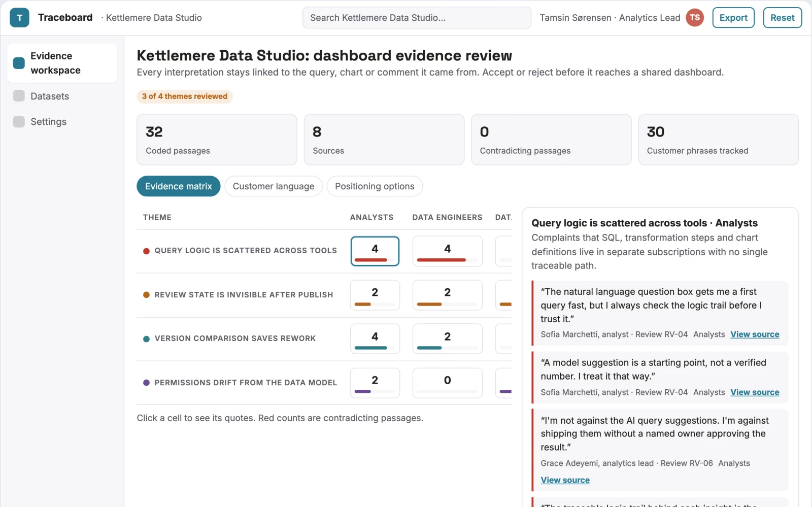812x507 pixels.
Task: Switch to the Customer language tab
Action: pyautogui.click(x=274, y=186)
